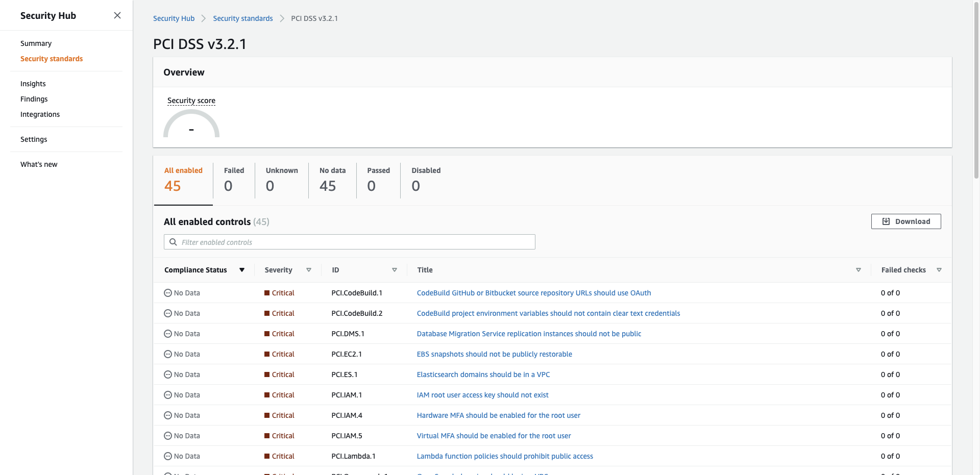The height and width of the screenshot is (475, 980).
Task: Click breadcrumb chevron after Security Hub
Action: coord(204,18)
